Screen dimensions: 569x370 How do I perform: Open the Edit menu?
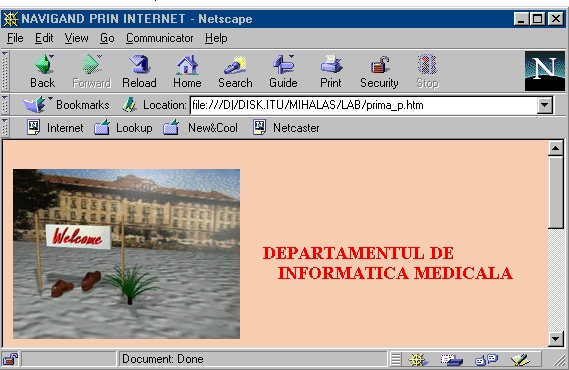[44, 38]
